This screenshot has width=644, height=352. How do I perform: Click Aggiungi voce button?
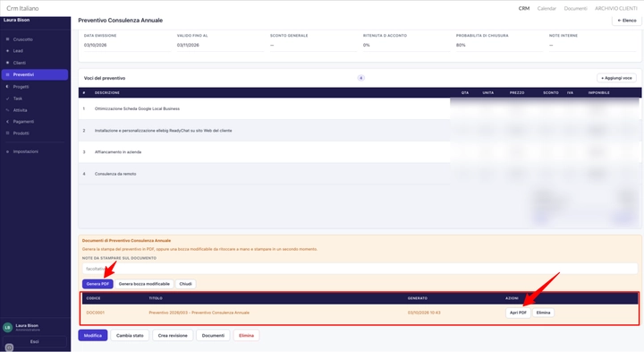pos(616,78)
